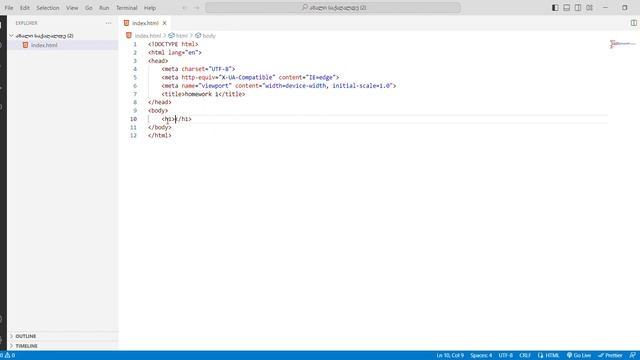Click the meta viewport line
Image resolution: width=640 pixels, height=360 pixels.
[x=279, y=86]
